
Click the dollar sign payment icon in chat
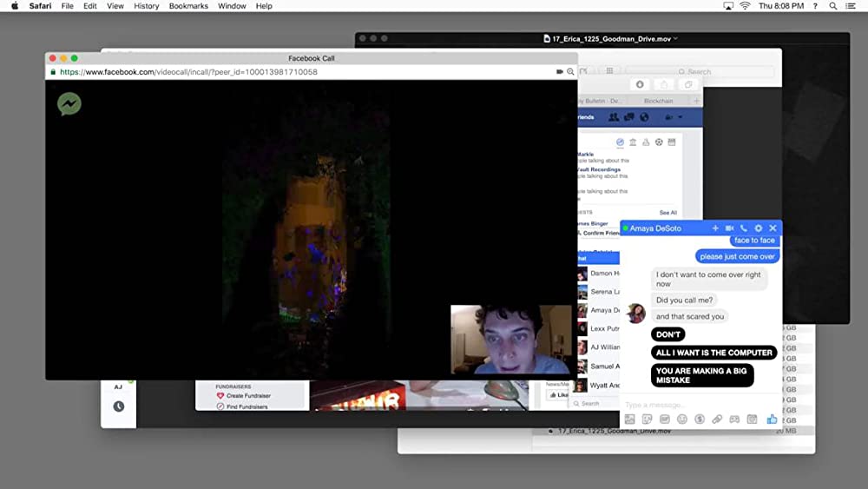[700, 419]
